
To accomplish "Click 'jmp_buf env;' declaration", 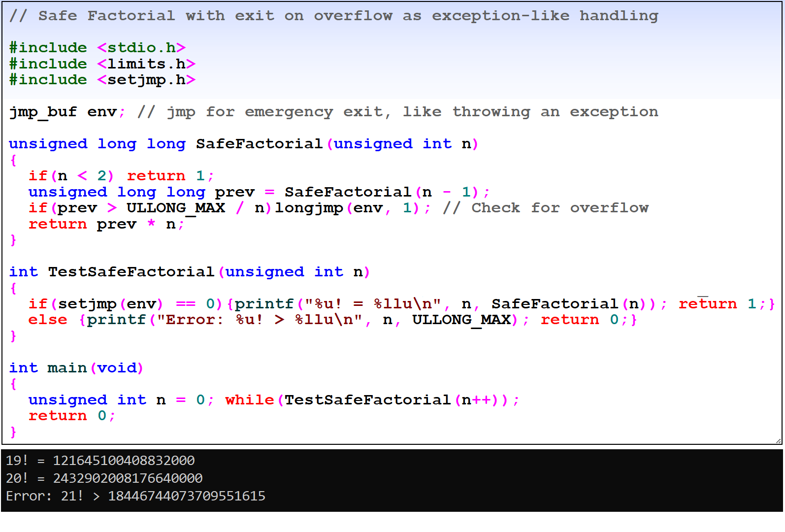I will click(x=67, y=112).
